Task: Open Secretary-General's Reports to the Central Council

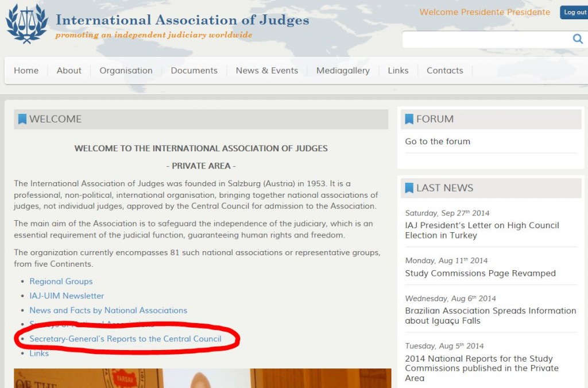Action: pos(126,339)
